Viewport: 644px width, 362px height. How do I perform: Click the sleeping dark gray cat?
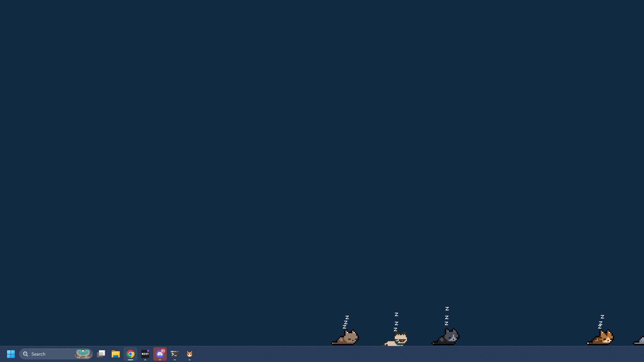tap(446, 337)
